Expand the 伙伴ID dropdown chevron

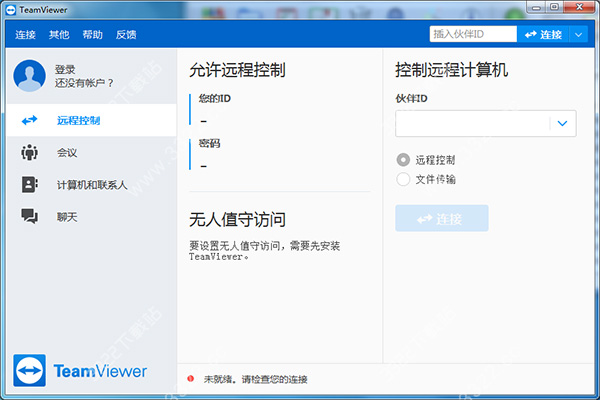click(x=562, y=123)
